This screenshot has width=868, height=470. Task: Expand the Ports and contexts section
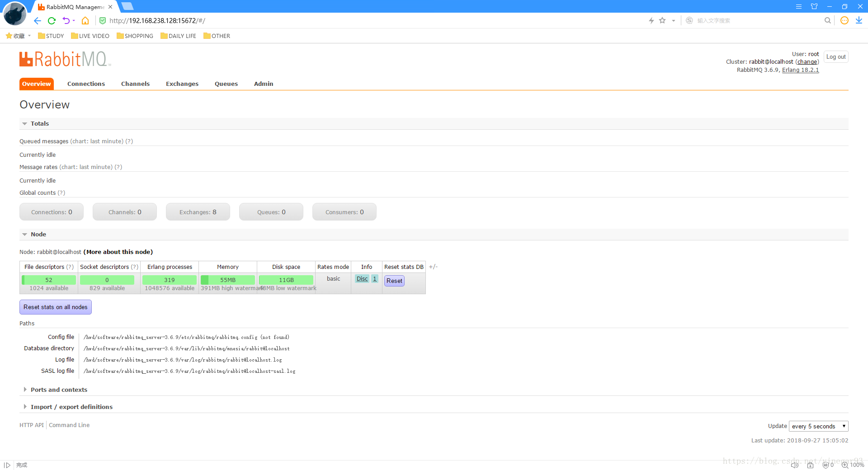tap(59, 390)
